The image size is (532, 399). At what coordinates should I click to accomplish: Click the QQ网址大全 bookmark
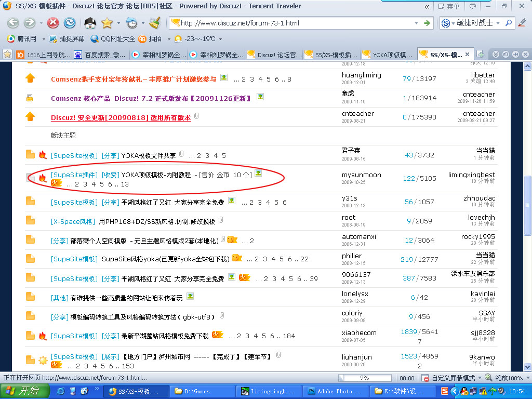pos(113,39)
